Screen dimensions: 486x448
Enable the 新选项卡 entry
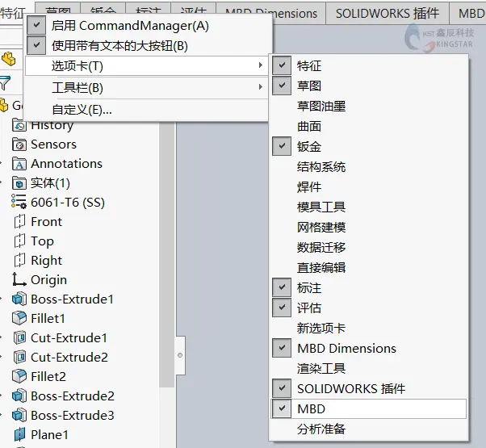[x=368, y=328]
